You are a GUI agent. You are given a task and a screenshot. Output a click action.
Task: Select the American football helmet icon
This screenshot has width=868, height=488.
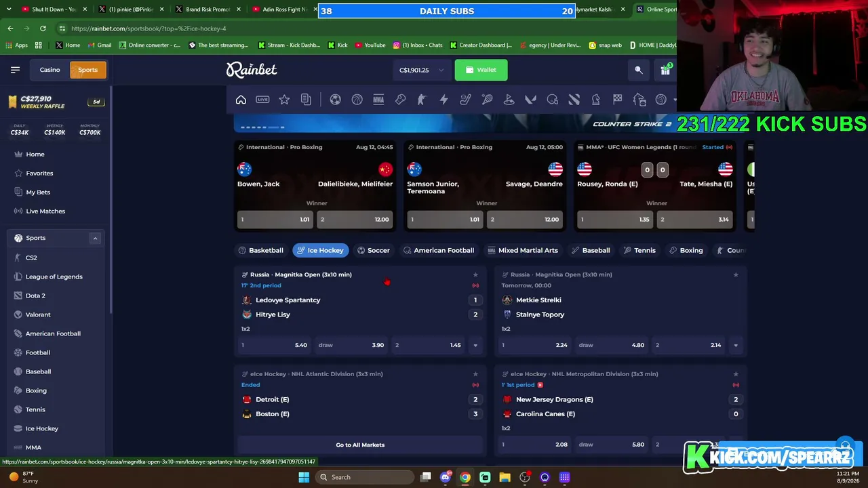point(552,100)
